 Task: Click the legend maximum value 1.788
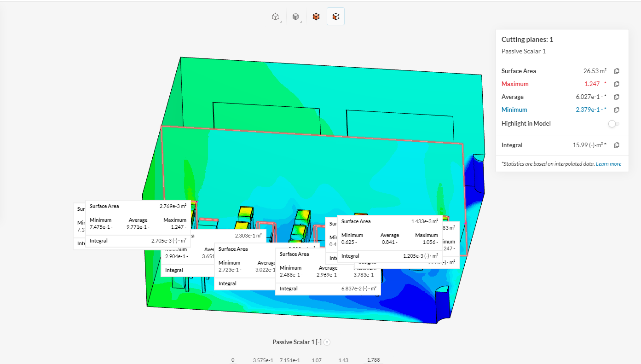click(373, 360)
